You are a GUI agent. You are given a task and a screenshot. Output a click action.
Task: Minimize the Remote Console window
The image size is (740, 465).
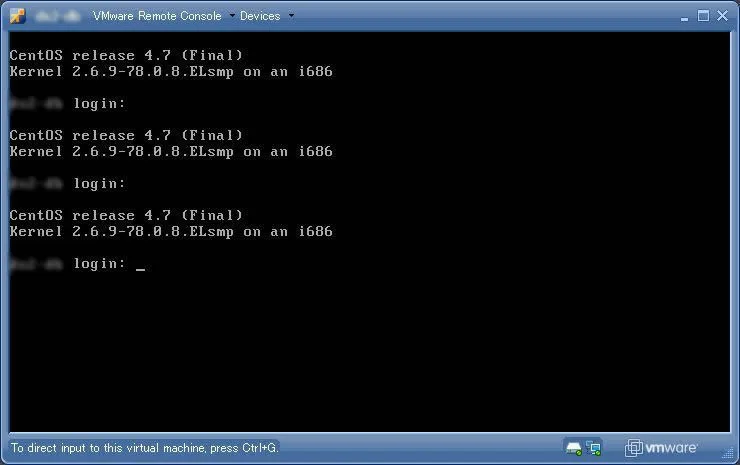pos(684,15)
